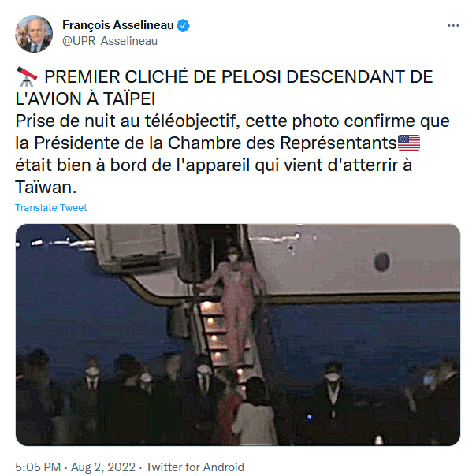Open the @UPR_Asselineau handle link
The image size is (476, 476).
[x=110, y=41]
